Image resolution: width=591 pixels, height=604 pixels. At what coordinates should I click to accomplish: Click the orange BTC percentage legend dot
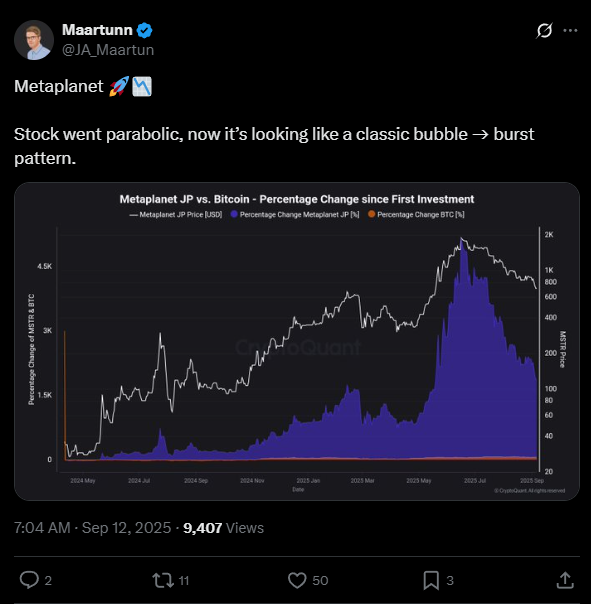[371, 214]
